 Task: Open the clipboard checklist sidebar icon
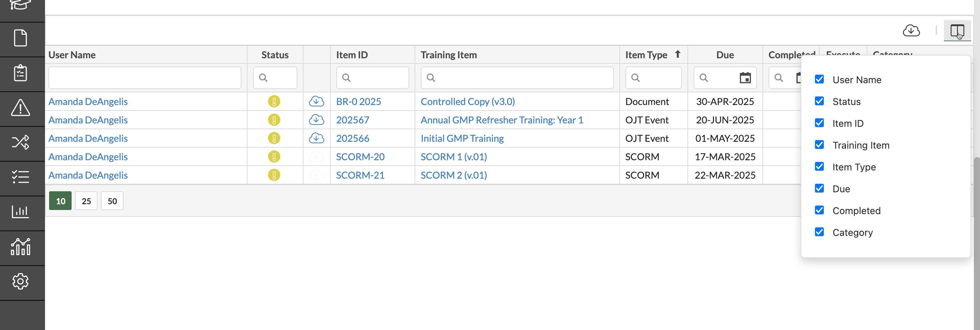[x=20, y=73]
